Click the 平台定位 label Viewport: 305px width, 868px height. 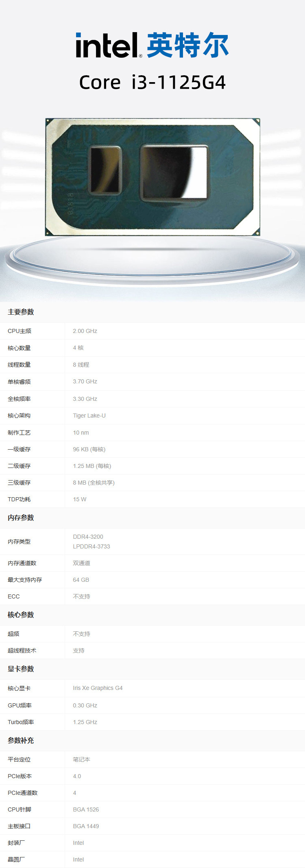click(x=19, y=759)
